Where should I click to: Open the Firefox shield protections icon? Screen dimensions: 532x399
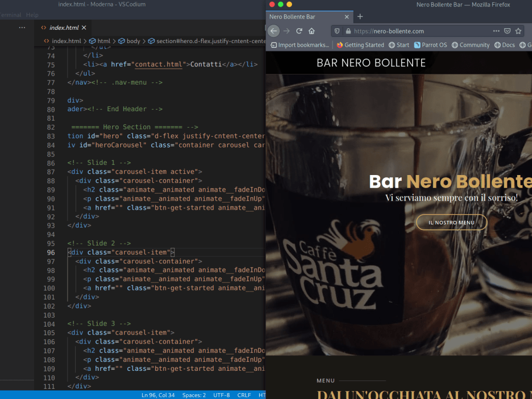point(336,30)
